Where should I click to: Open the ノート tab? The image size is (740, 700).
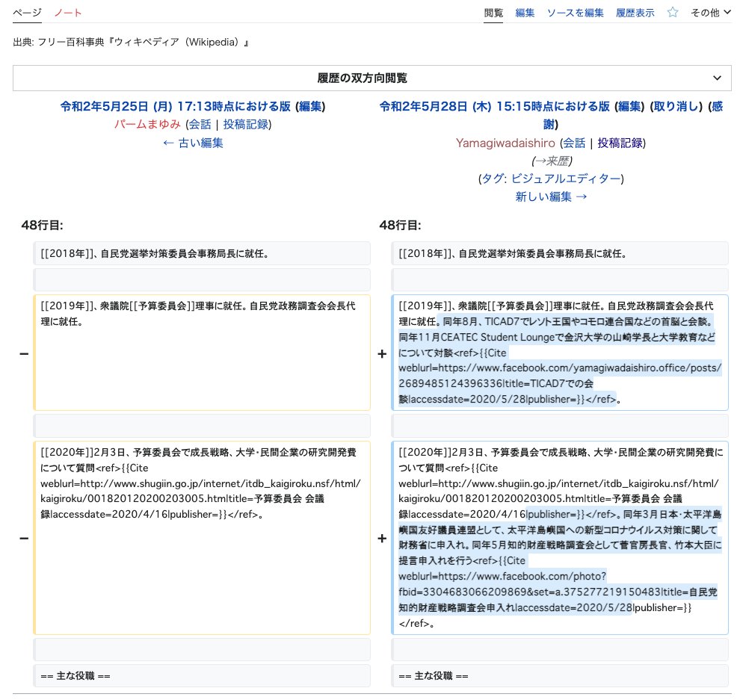(68, 13)
